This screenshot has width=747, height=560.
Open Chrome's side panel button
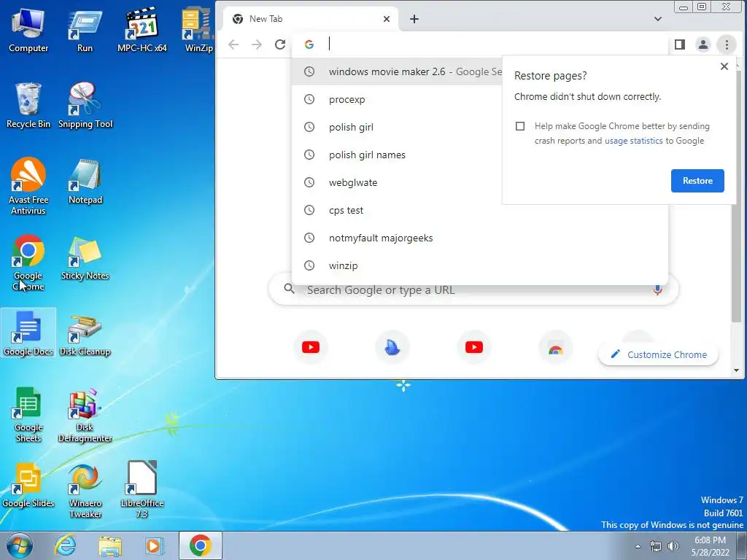pyautogui.click(x=680, y=44)
